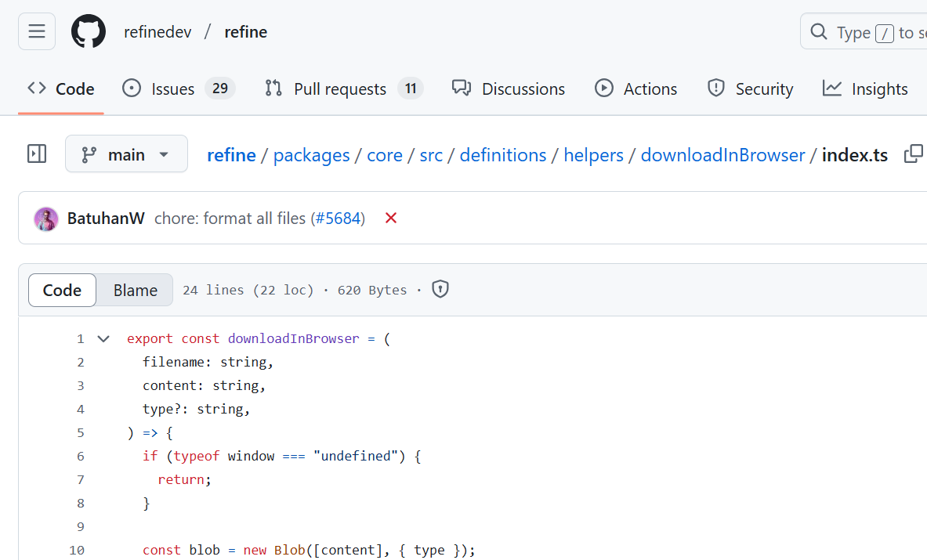Click the search magnifier icon
Screen dimensions: 927x560
click(x=819, y=32)
